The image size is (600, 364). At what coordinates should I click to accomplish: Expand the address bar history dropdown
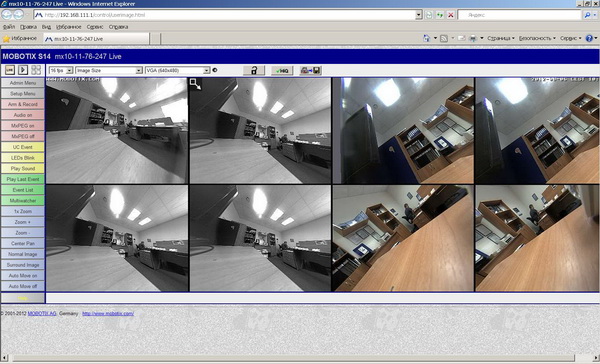tap(419, 15)
